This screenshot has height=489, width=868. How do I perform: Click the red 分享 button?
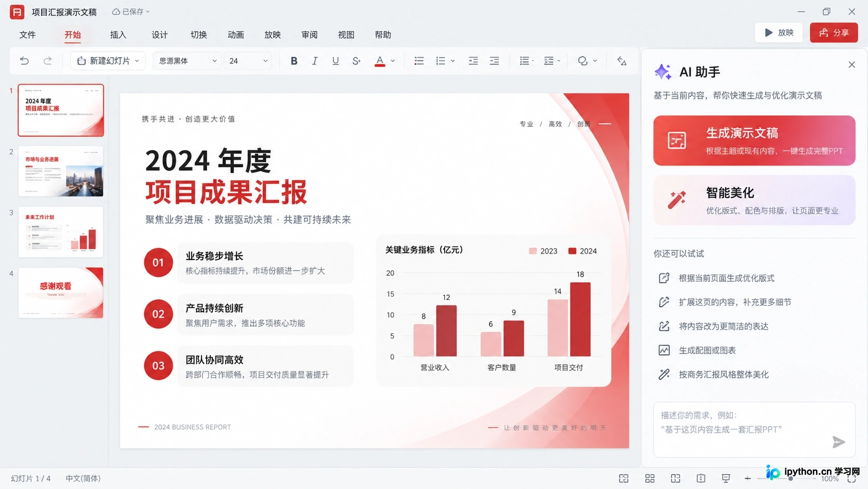tap(834, 33)
